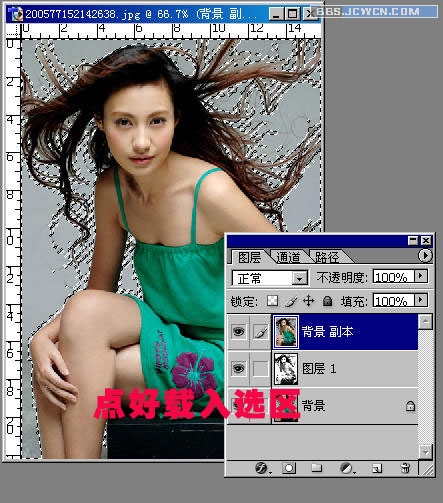Select the 图层 1 layer thumbnail

286,369
